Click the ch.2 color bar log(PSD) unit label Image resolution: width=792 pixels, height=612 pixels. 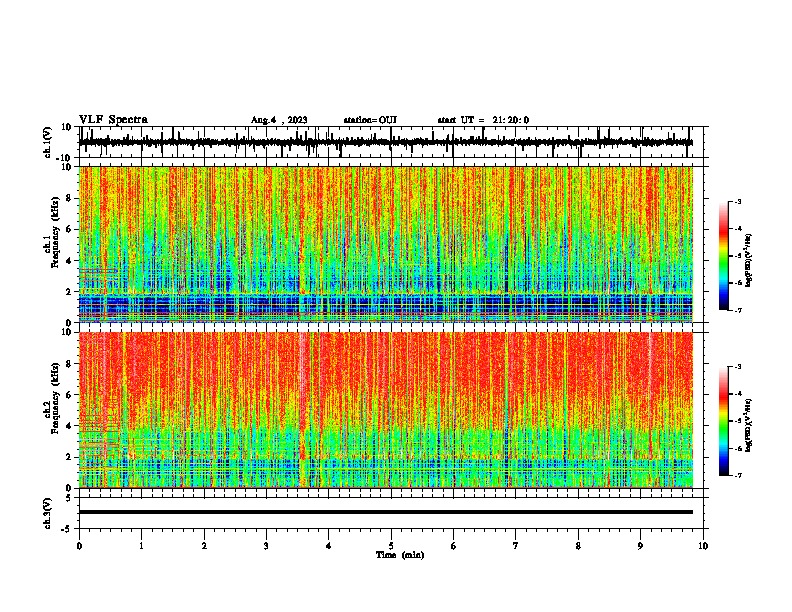click(749, 426)
